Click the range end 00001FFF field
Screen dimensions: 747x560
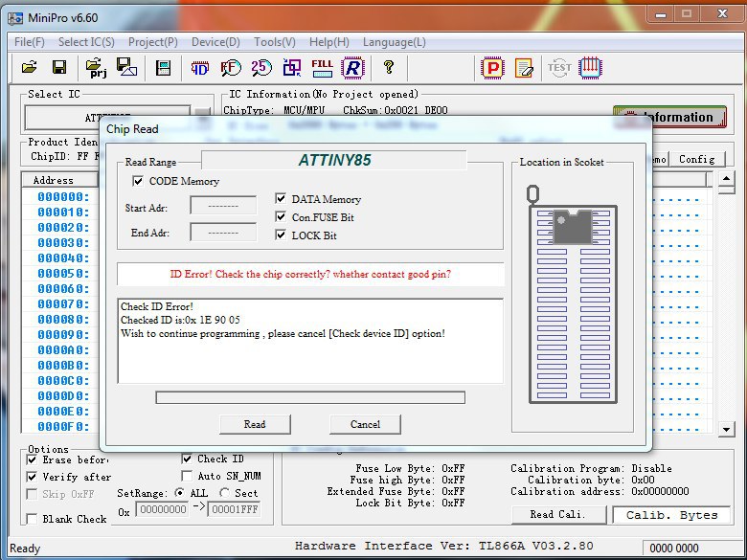coord(235,509)
